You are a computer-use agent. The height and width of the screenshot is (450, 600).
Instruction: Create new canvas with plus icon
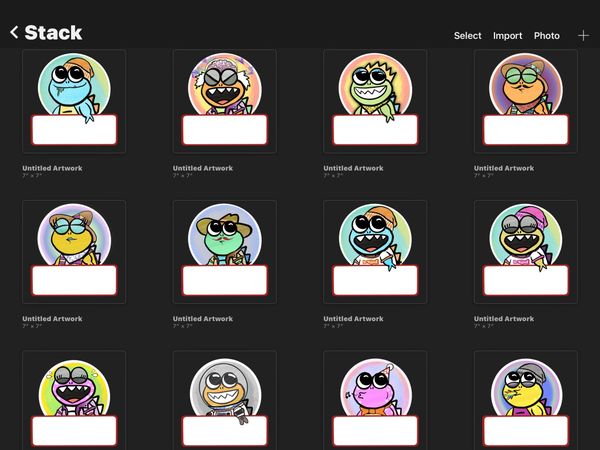coord(583,36)
